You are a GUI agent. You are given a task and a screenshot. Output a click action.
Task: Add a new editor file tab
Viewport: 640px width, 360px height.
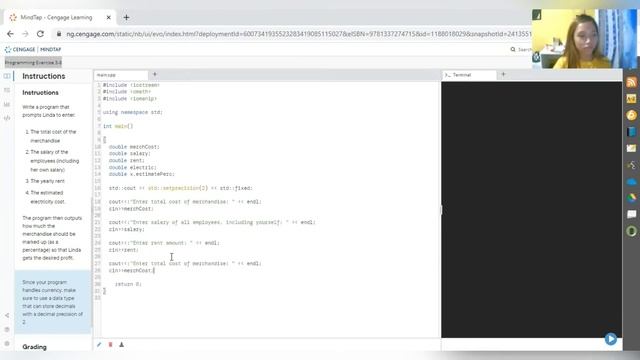pyautogui.click(x=155, y=74)
